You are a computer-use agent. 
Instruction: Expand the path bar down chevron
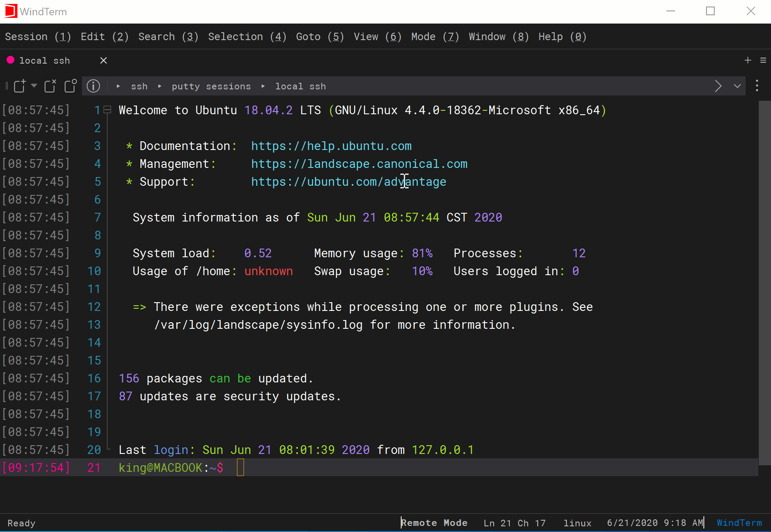coord(737,86)
